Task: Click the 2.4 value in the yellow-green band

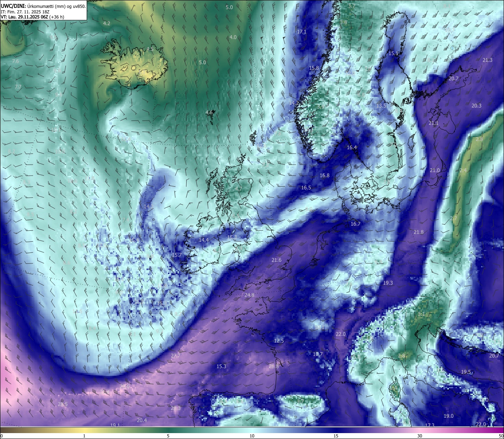Action: point(463,170)
